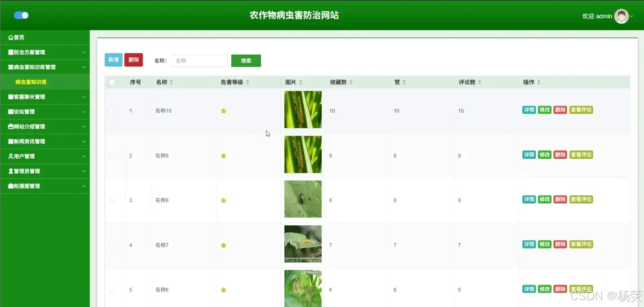Check the checkbox for row 名称8
The image size is (644, 307).
[111, 200]
